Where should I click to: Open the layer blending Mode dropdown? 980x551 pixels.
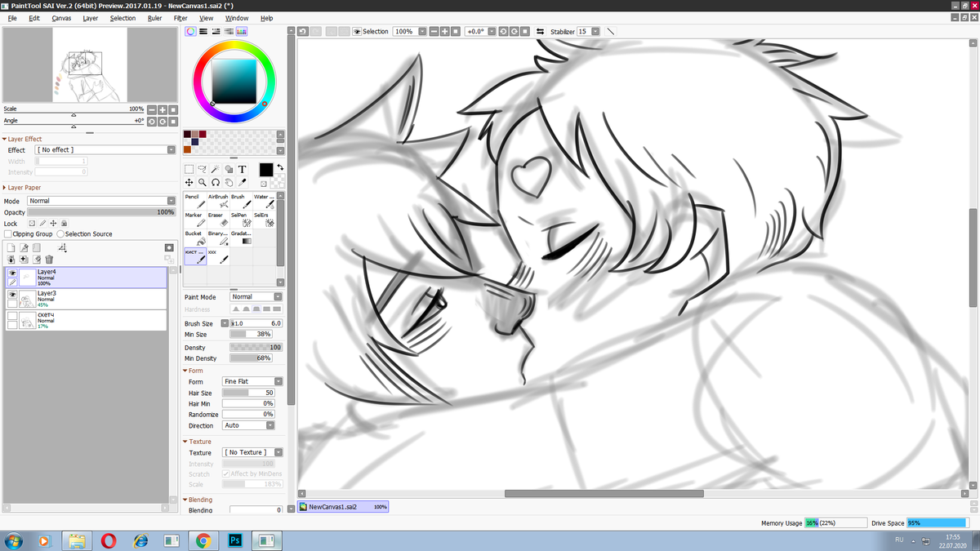(x=102, y=201)
